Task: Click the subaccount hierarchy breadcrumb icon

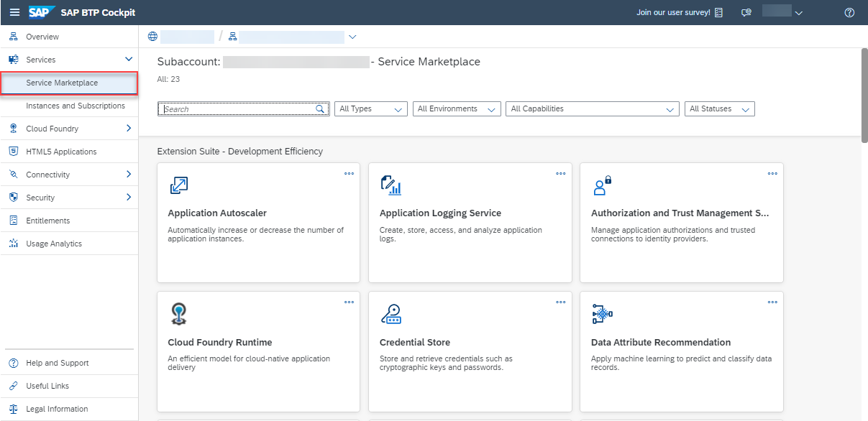Action: (x=233, y=37)
